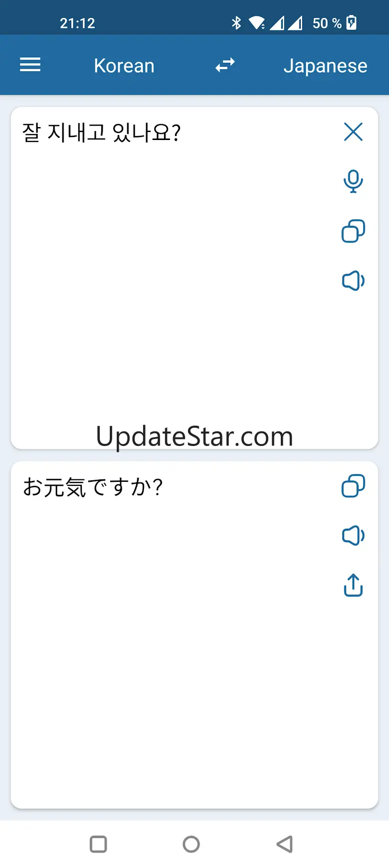Open Android recent apps square button

98,844
